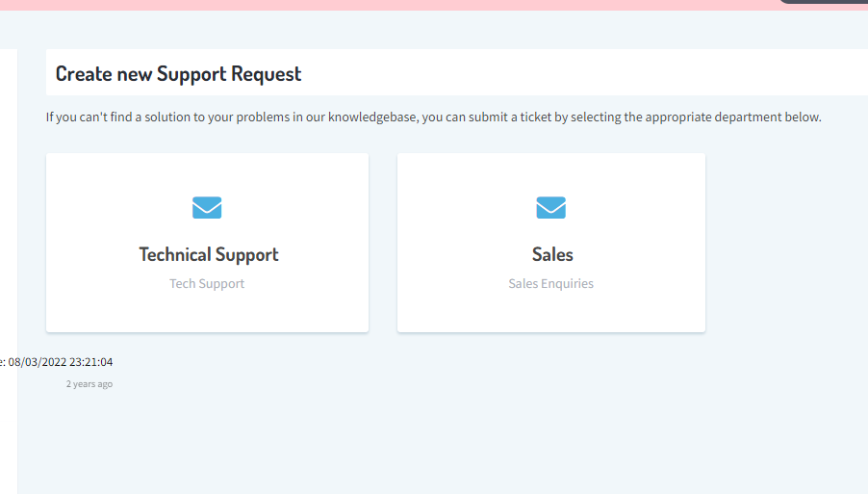Click the white header bar beside the heading
The height and width of the screenshot is (494, 868).
coord(577,73)
